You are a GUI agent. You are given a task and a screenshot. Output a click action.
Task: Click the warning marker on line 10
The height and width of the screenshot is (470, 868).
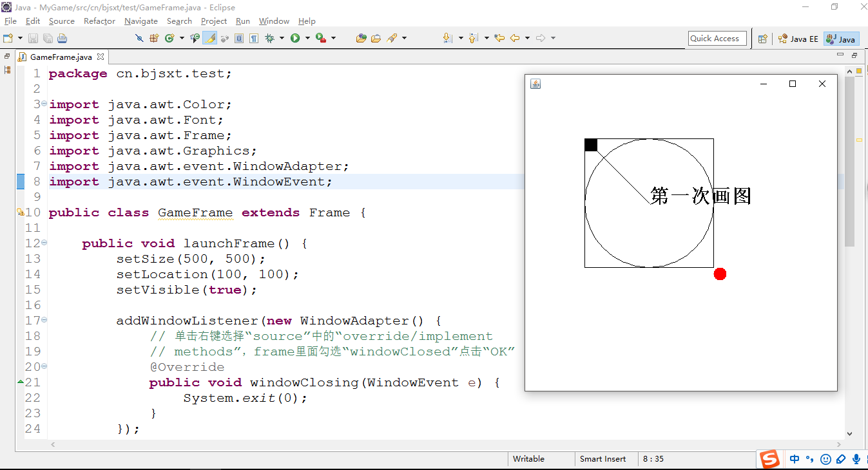point(20,212)
